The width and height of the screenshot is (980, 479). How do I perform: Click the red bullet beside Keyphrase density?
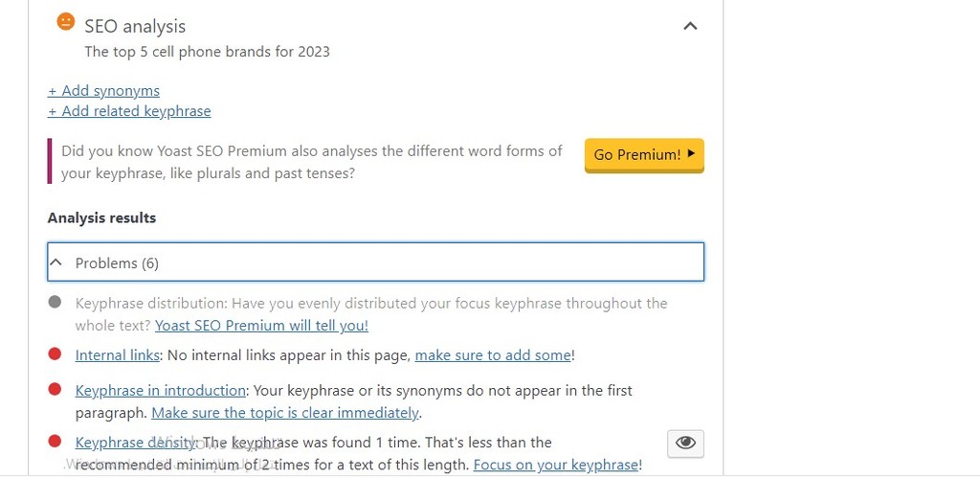tap(55, 442)
